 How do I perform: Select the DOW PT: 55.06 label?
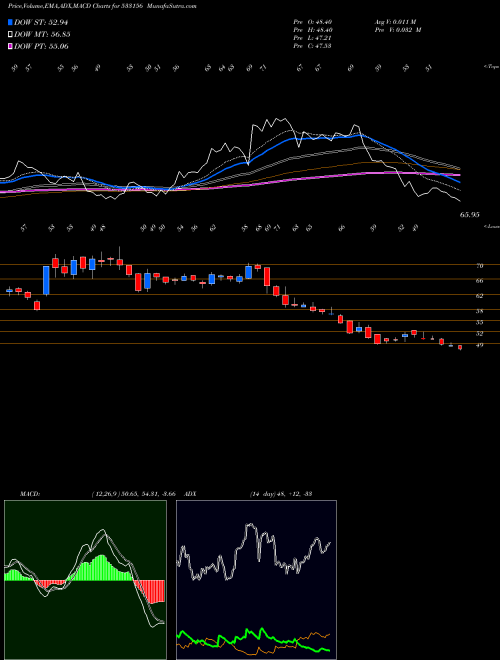click(41, 46)
